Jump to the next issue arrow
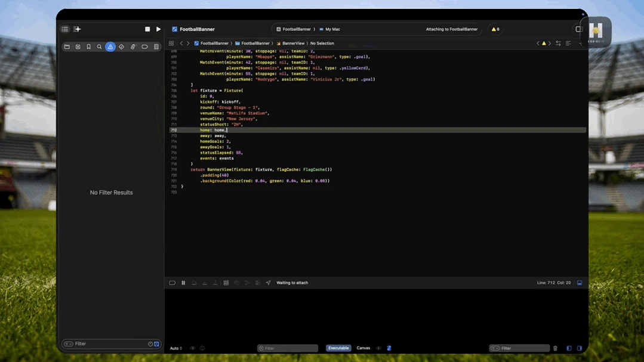 click(550, 43)
